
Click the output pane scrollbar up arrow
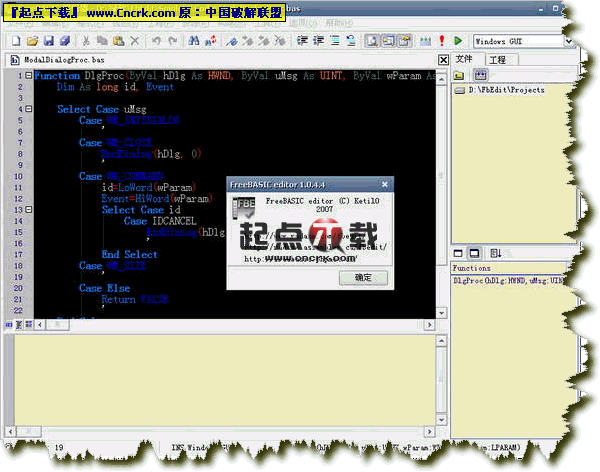[442, 341]
